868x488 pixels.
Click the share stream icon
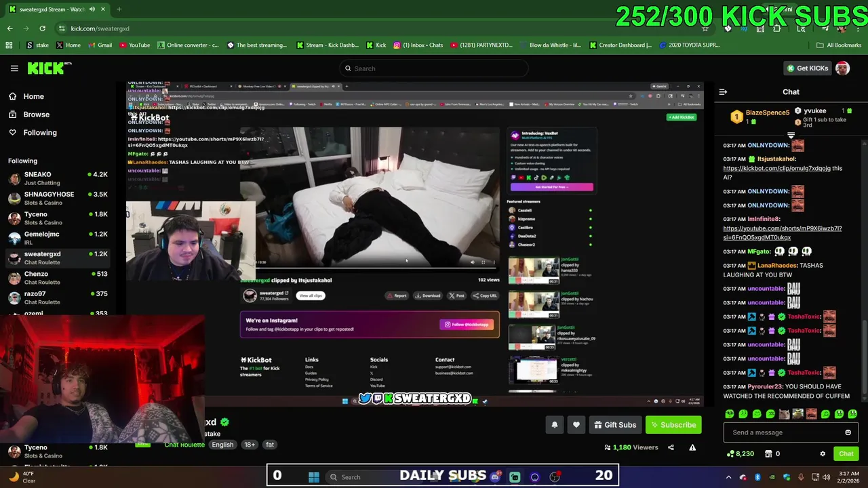pos(671,447)
